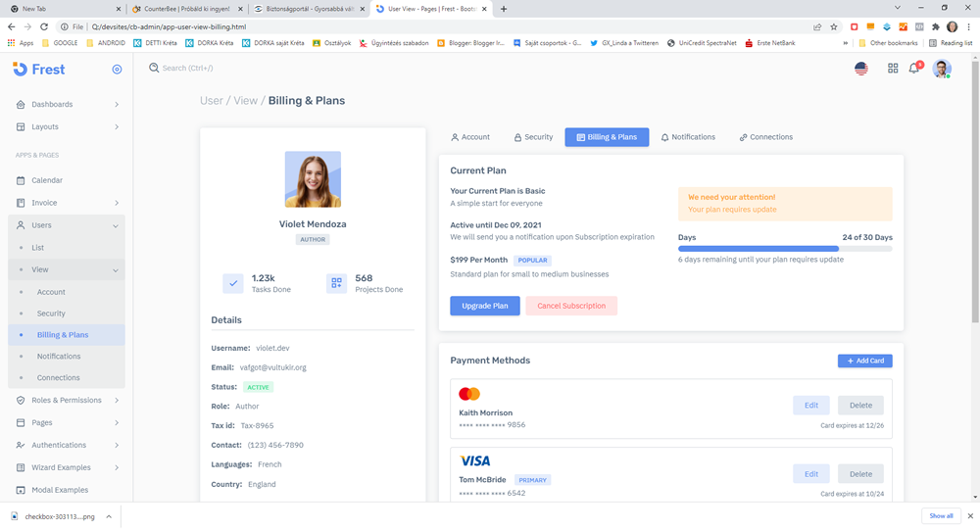The width and height of the screenshot is (980, 531).
Task: Open the Notifications tab
Action: pos(688,137)
